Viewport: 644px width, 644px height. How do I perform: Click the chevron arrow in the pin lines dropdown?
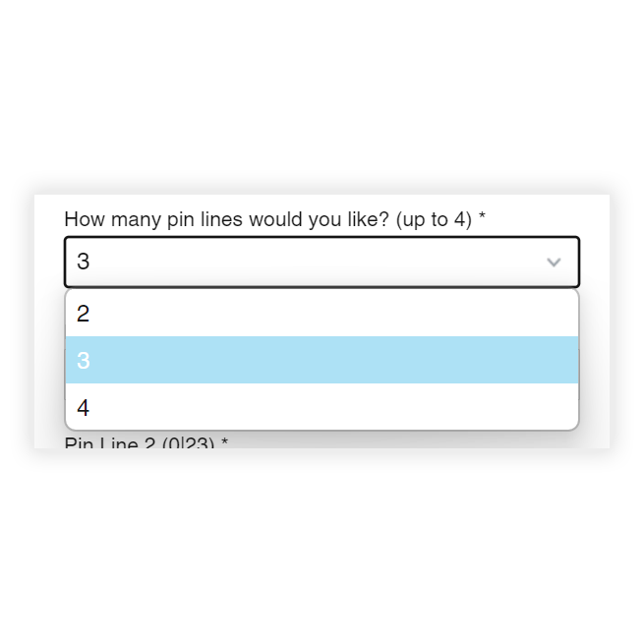point(554,263)
